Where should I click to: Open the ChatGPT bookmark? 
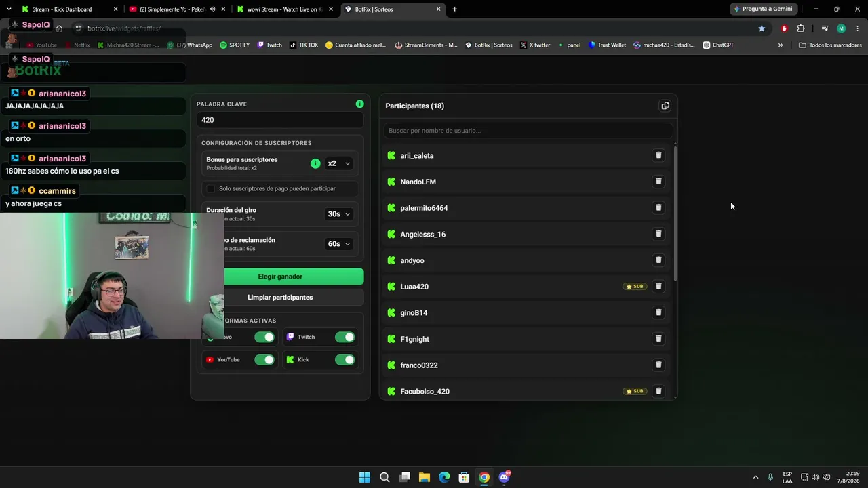[718, 45]
